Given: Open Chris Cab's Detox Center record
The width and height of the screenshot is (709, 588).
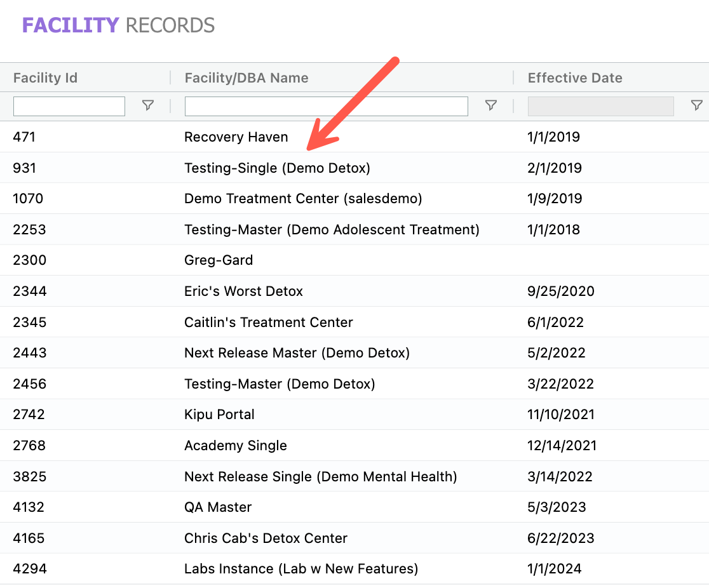Looking at the screenshot, I should tap(266, 538).
